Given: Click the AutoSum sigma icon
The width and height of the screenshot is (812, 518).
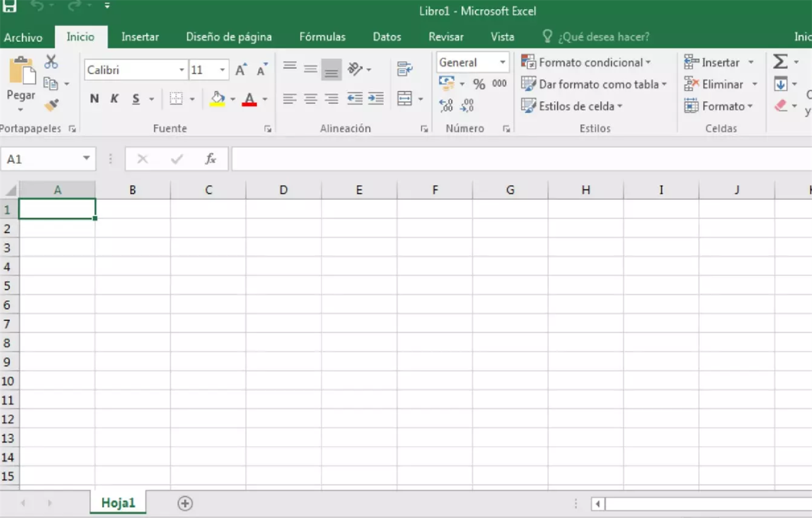Looking at the screenshot, I should point(780,62).
